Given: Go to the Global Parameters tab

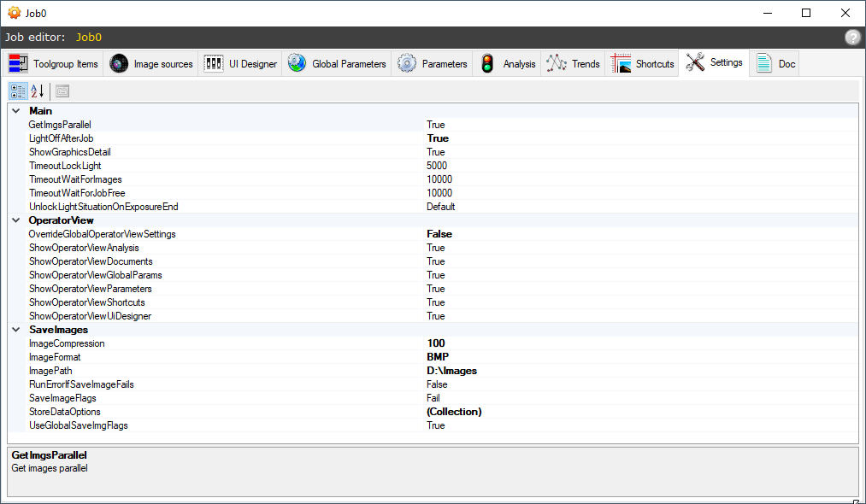Looking at the screenshot, I should coord(336,64).
